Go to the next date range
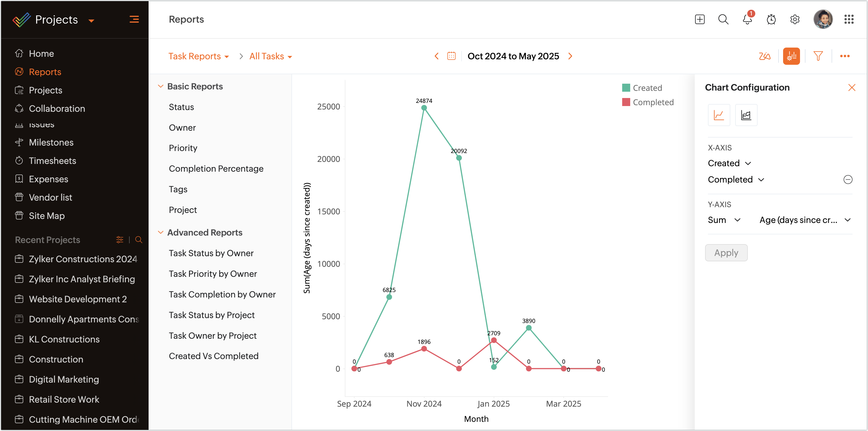The height and width of the screenshot is (431, 868). 570,56
